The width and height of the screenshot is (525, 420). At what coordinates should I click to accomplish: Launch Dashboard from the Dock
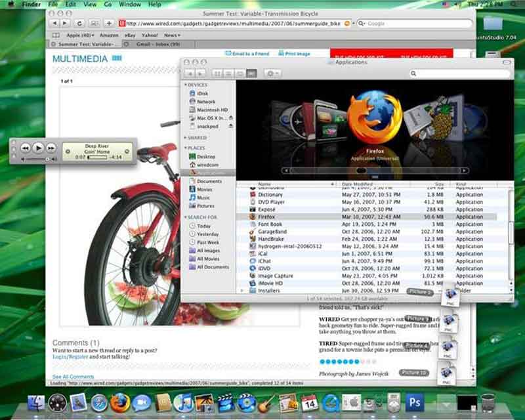coord(57,402)
